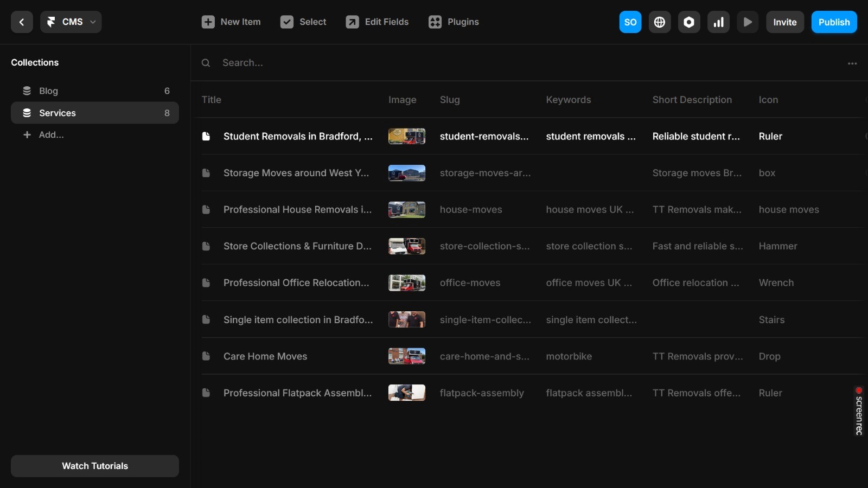
Task: Click the Reliable student r... description cell
Action: [x=696, y=136]
